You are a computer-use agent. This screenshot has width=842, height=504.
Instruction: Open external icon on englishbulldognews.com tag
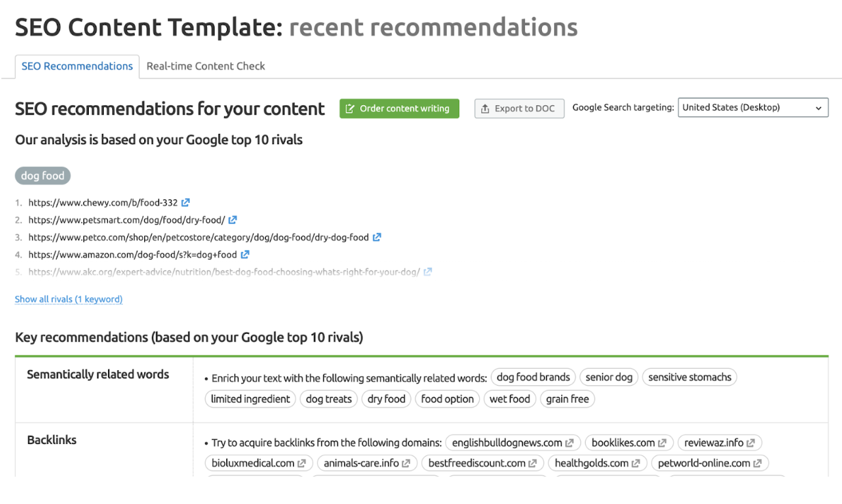(x=570, y=443)
